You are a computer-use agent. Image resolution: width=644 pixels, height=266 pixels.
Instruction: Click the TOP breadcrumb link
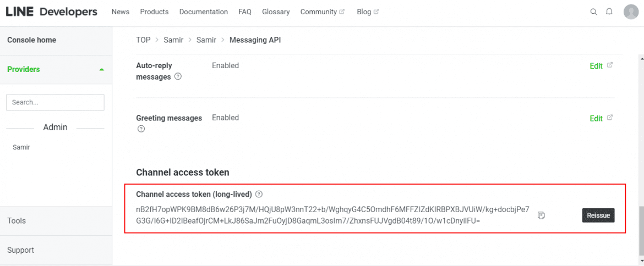pos(143,40)
